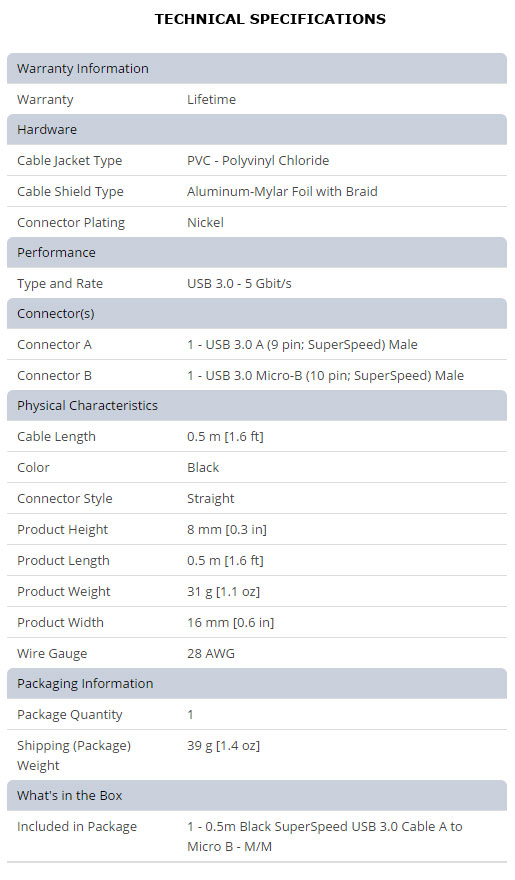Image resolution: width=515 pixels, height=880 pixels.
Task: Select the Cable Length row label
Action: tap(56, 437)
